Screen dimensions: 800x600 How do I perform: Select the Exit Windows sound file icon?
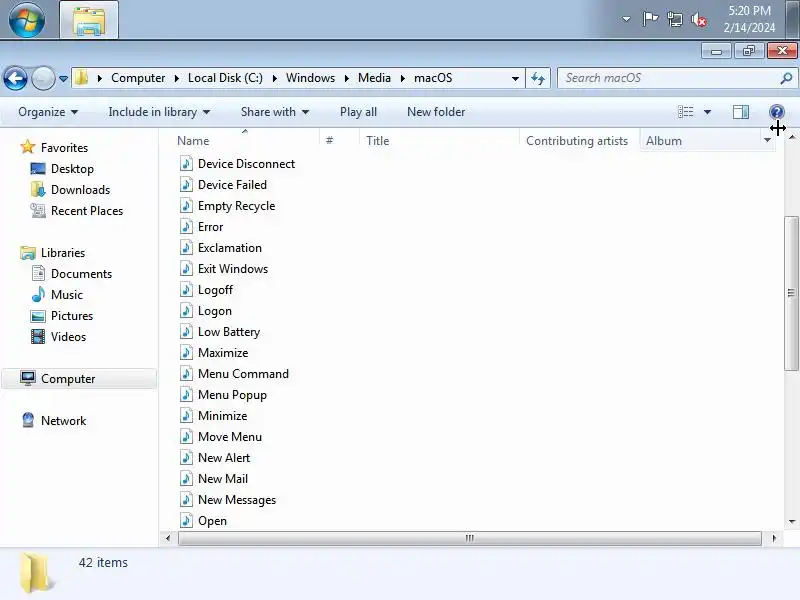[186, 268]
